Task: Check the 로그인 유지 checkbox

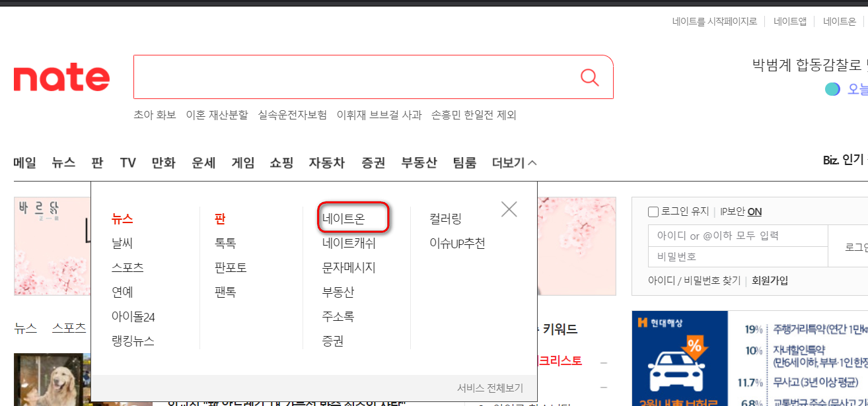Action: click(653, 212)
